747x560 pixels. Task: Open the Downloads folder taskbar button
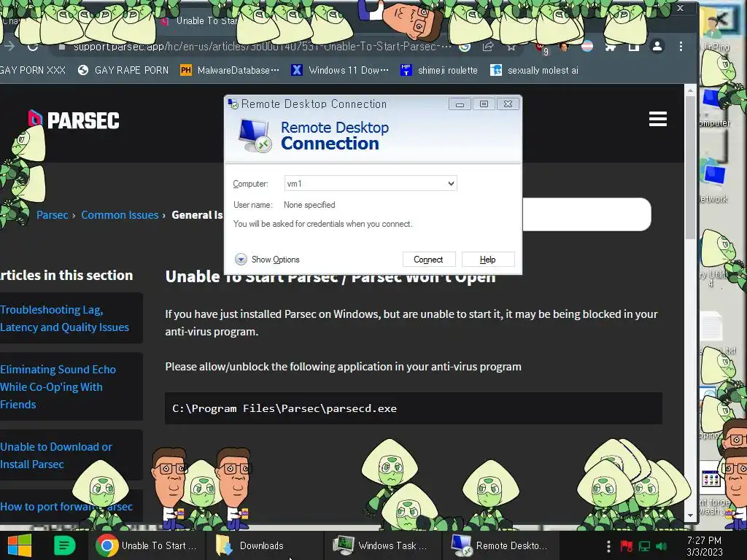point(264,545)
